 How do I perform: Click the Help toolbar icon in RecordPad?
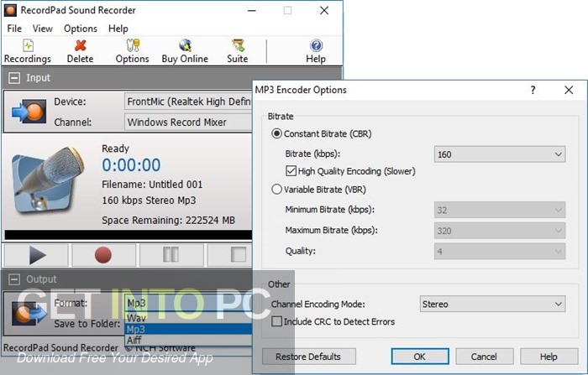pos(316,51)
